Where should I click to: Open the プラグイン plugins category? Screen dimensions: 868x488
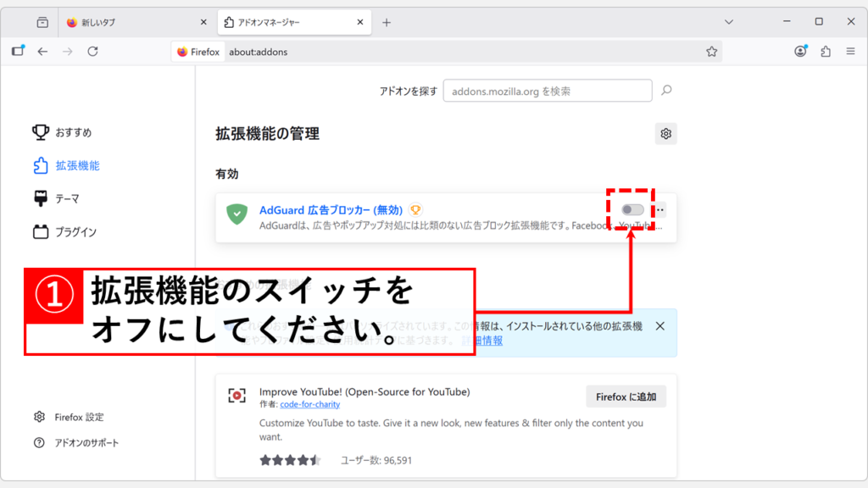pyautogui.click(x=64, y=232)
